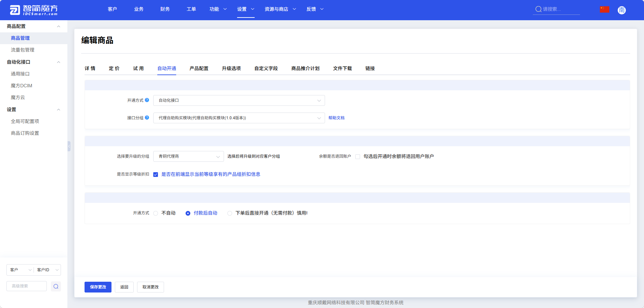Expand the 反馈 top menu

point(315,9)
